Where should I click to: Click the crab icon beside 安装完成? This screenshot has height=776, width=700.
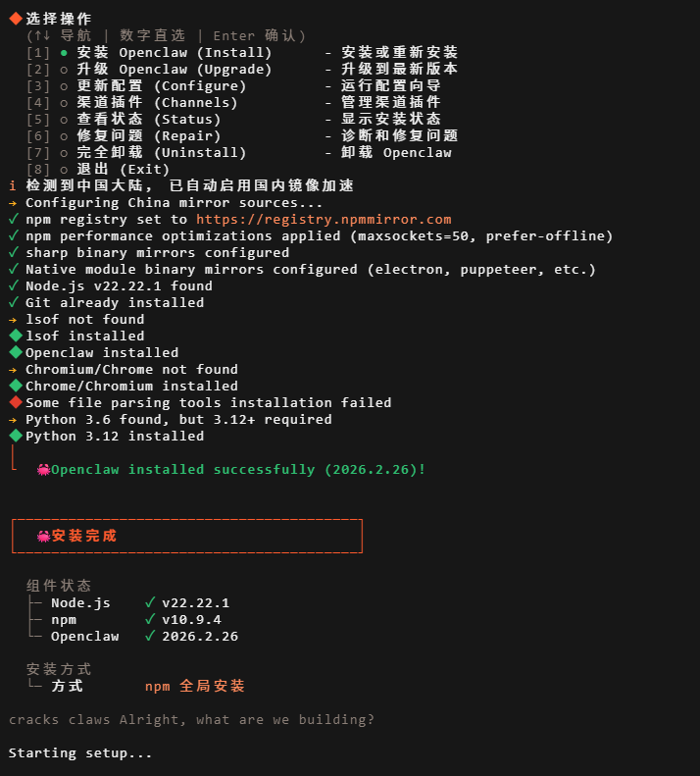point(43,536)
